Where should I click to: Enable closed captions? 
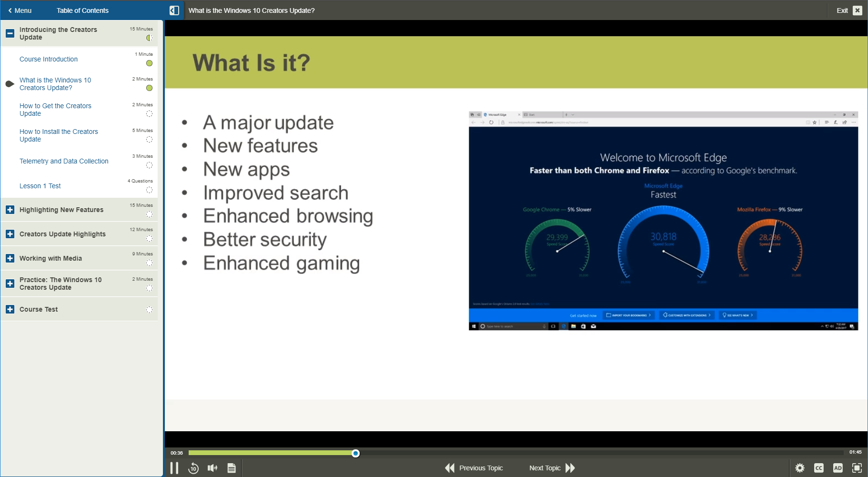819,467
